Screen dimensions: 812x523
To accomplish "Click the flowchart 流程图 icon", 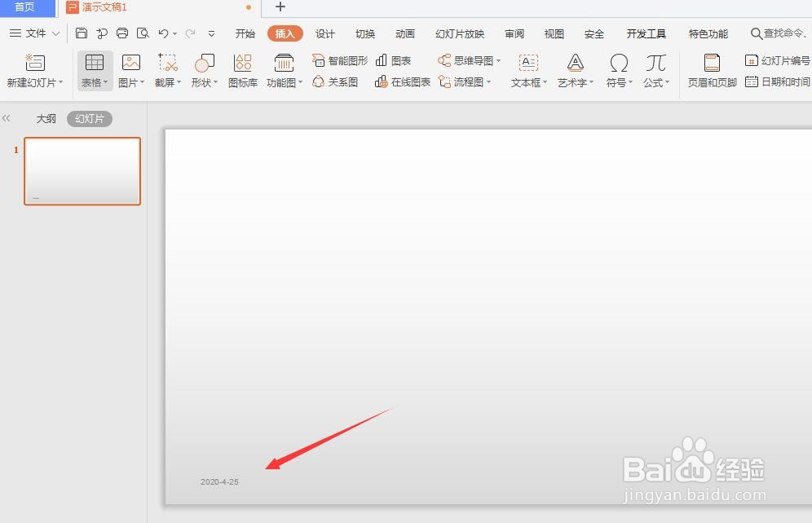I will [x=444, y=81].
